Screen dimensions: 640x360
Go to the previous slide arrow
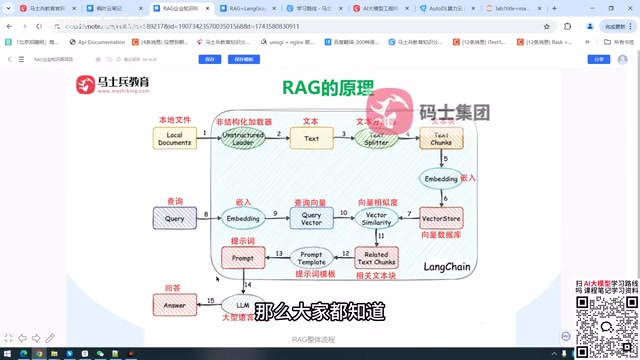(22, 338)
